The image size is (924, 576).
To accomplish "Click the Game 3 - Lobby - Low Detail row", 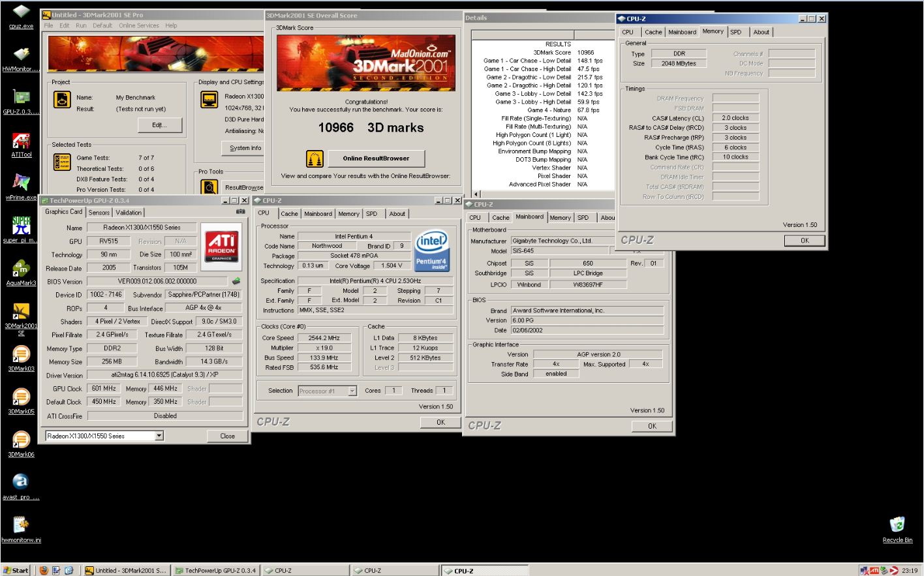I will click(543, 94).
